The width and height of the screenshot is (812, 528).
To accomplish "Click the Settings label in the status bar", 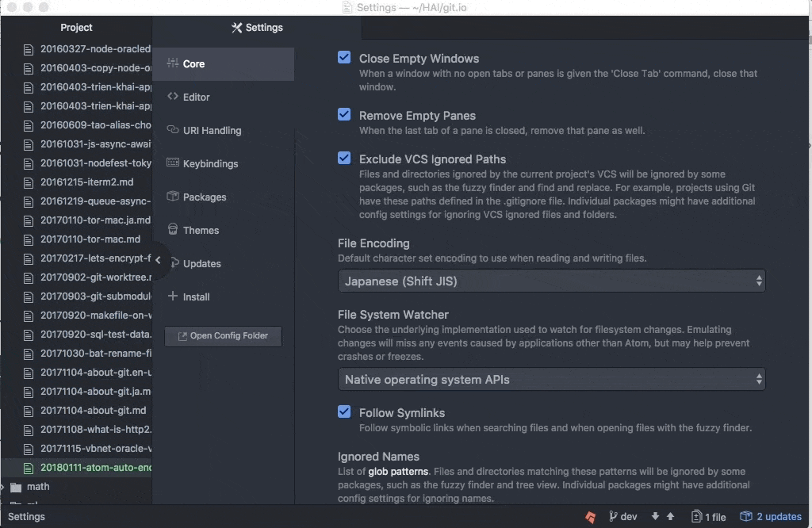I will coord(26,517).
